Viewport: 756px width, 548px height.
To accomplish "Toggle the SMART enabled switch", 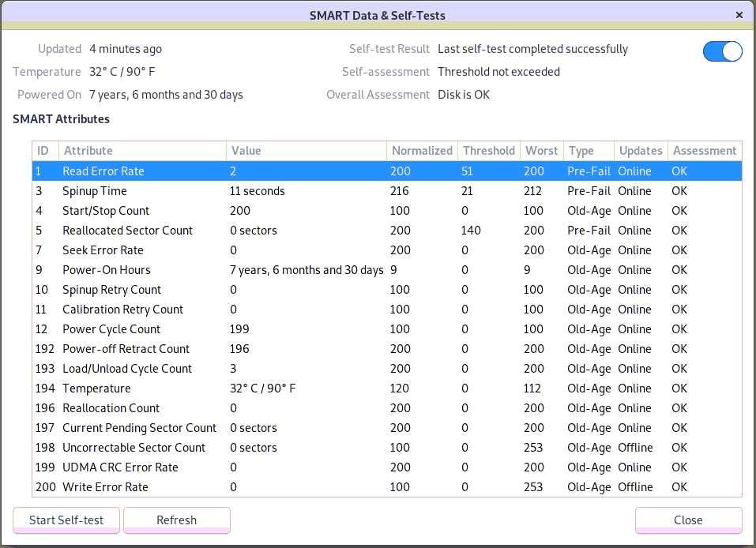I will coord(722,51).
